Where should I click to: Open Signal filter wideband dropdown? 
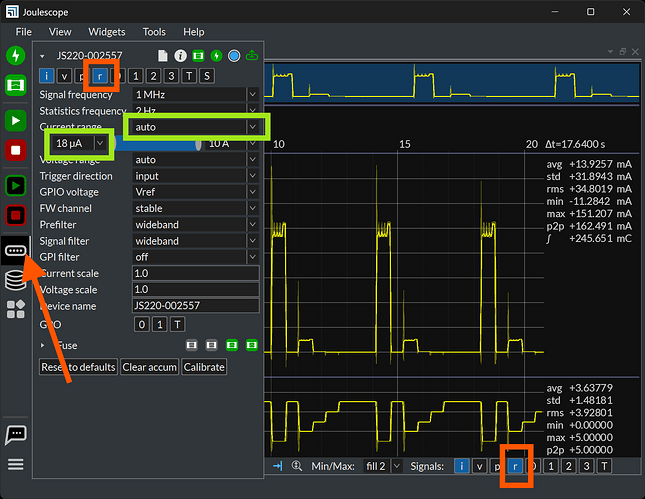[x=195, y=241]
